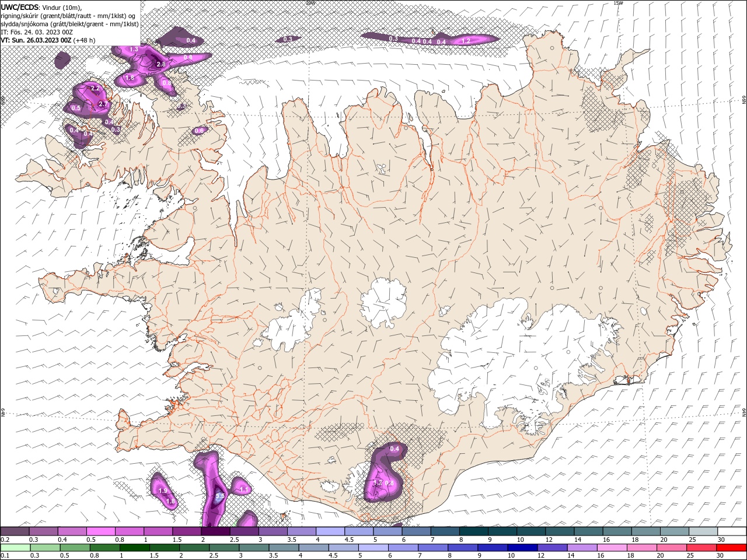Click the 2.7 precipitation label on map
This screenshot has width=747, height=560.
[x=103, y=104]
